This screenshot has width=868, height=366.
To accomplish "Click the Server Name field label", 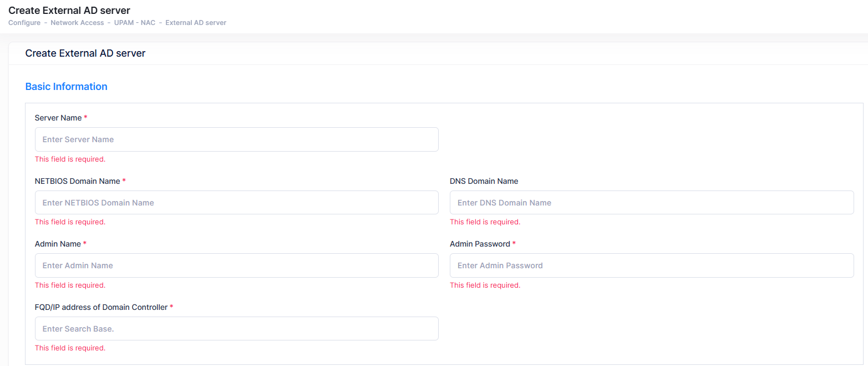I will 59,118.
